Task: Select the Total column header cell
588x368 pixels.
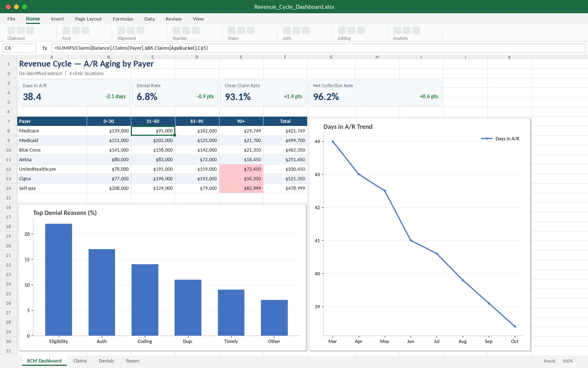Action: click(285, 121)
